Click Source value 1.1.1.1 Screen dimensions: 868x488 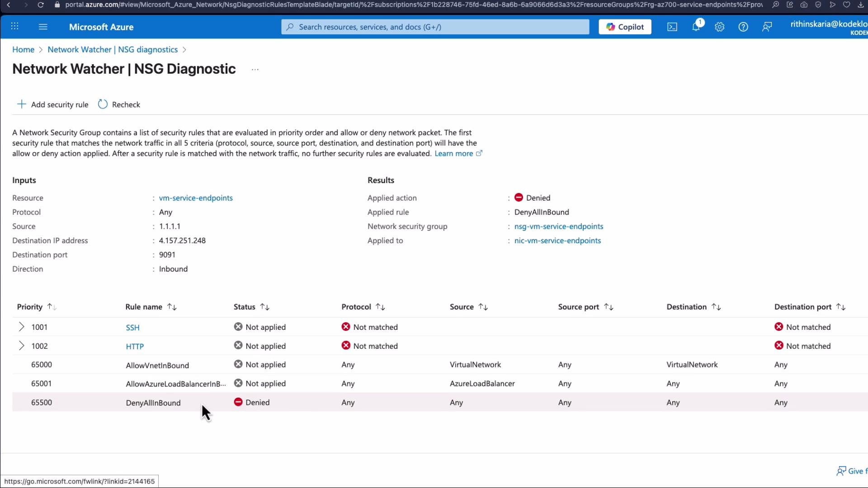point(170,226)
